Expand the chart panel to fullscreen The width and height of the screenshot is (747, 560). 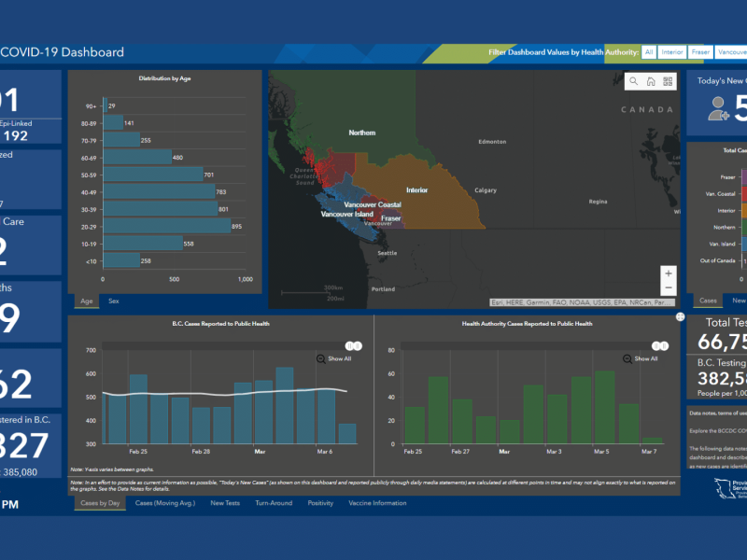click(x=680, y=317)
